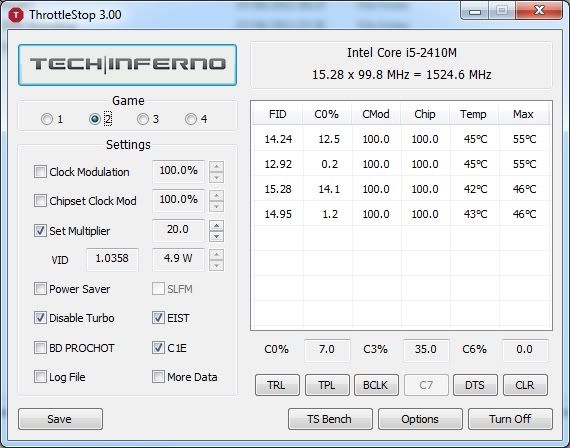Click the Max column header

[x=523, y=114]
